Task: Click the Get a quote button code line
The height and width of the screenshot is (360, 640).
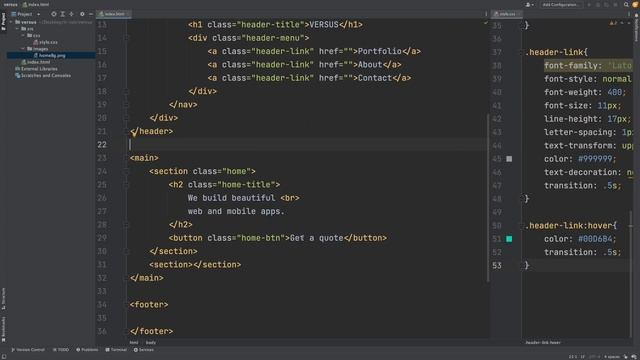Action: [278, 238]
